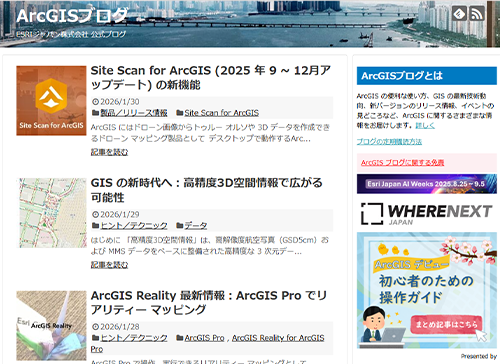The height and width of the screenshot is (364, 500).
Task: Open the 3D map thumbnail image
Action: point(51,213)
